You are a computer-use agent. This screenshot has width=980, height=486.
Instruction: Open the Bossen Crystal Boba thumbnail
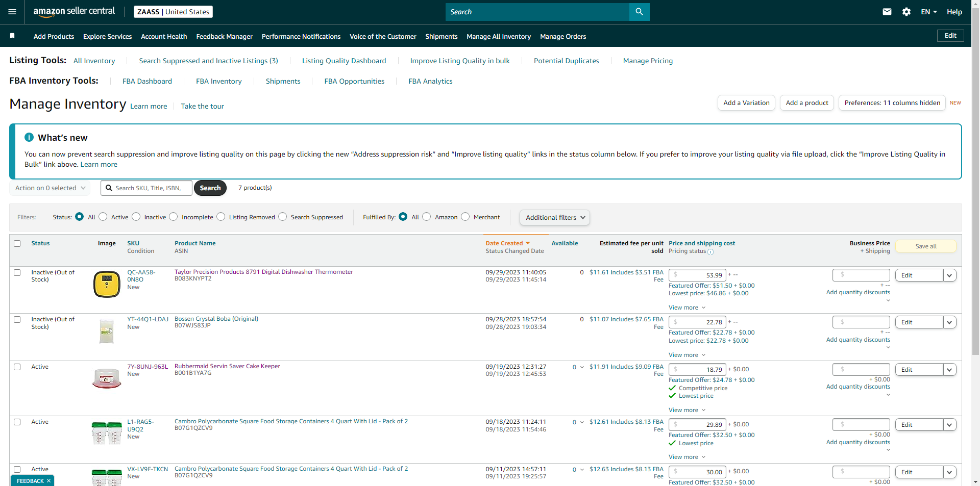coord(107,330)
